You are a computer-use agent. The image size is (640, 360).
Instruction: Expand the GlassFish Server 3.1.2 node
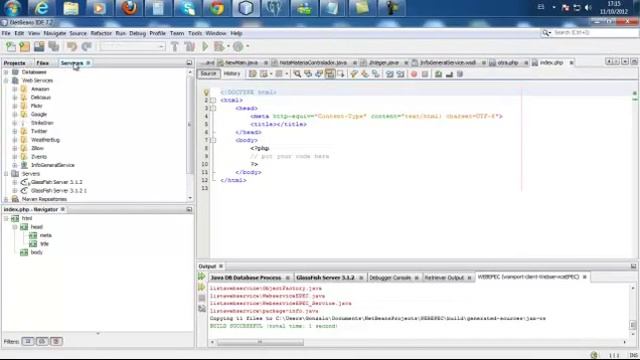[x=15, y=182]
